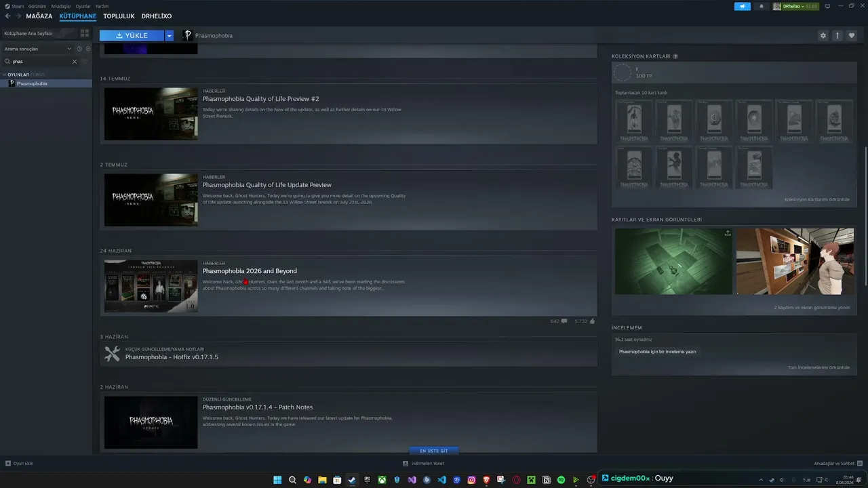
Task: Open Visual Studio Code from the taskbar
Action: (x=441, y=480)
